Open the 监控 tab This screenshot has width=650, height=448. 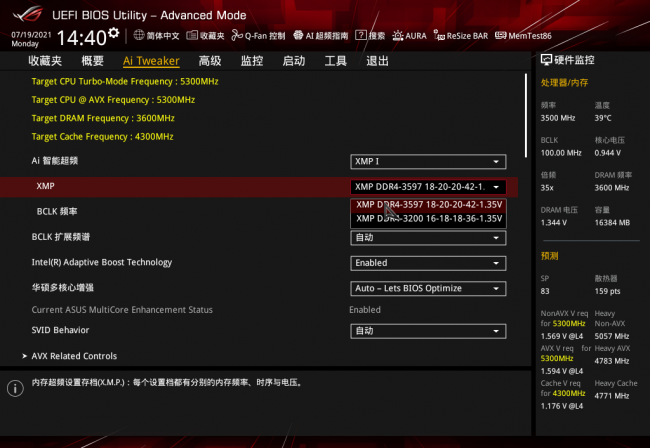pyautogui.click(x=252, y=61)
